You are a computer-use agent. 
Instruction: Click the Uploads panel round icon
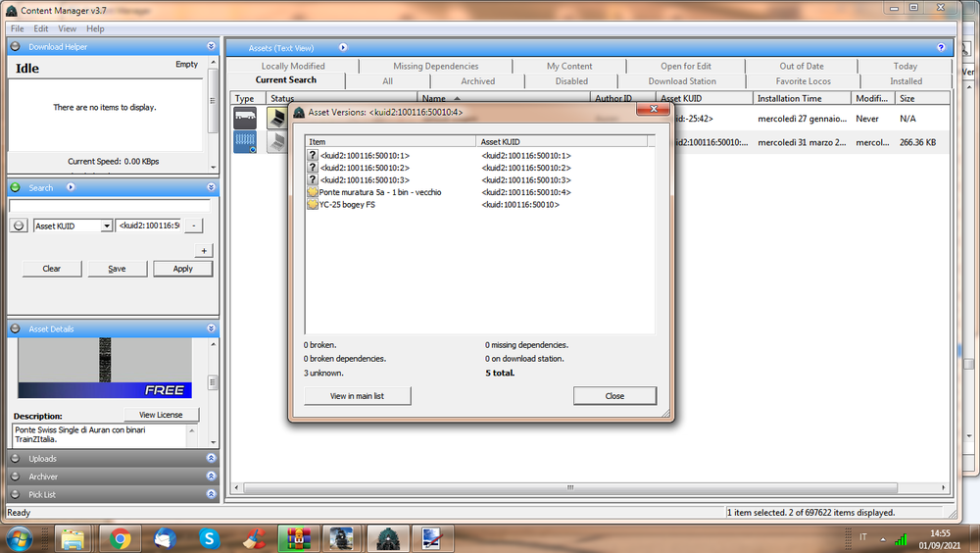tap(16, 459)
